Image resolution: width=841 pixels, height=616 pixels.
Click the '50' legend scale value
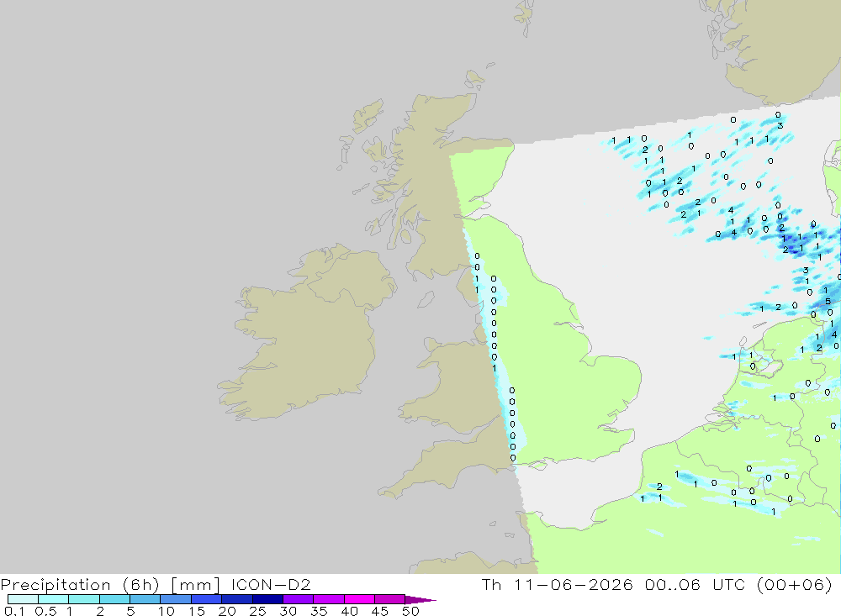410,611
